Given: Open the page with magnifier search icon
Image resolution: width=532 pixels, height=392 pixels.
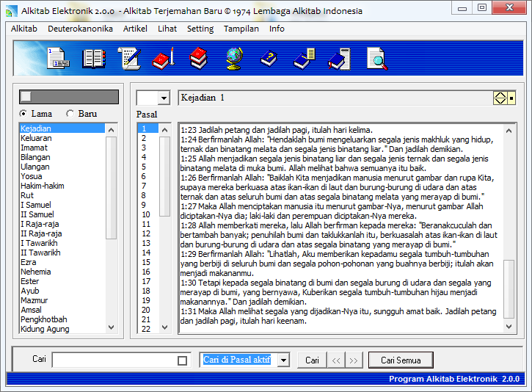Looking at the screenshot, I should click(377, 59).
